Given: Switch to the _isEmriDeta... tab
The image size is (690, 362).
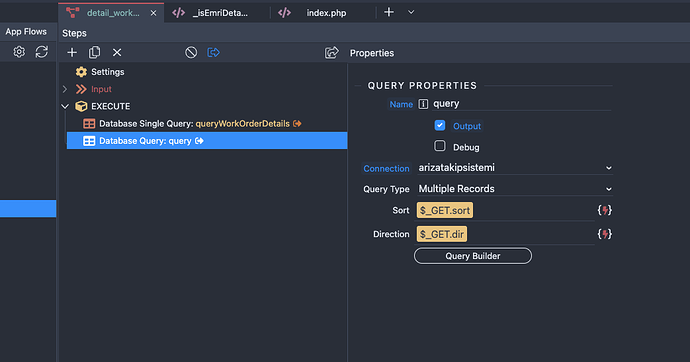Looking at the screenshot, I should (x=220, y=13).
